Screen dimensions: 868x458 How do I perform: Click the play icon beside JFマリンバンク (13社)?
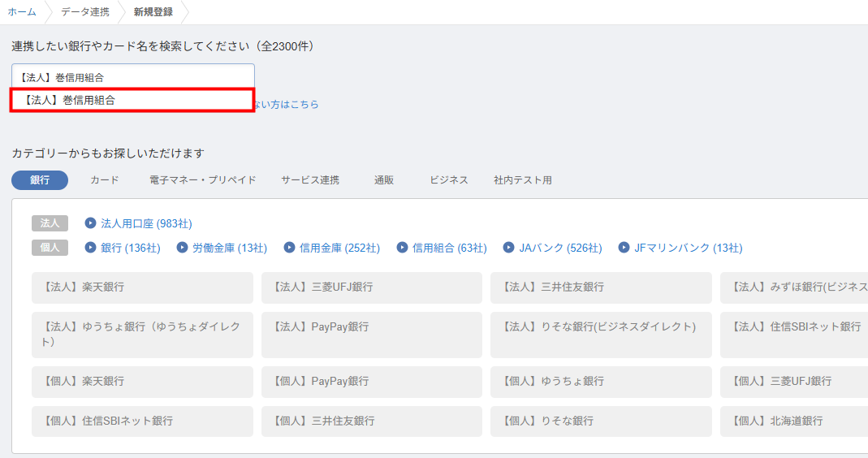point(624,248)
